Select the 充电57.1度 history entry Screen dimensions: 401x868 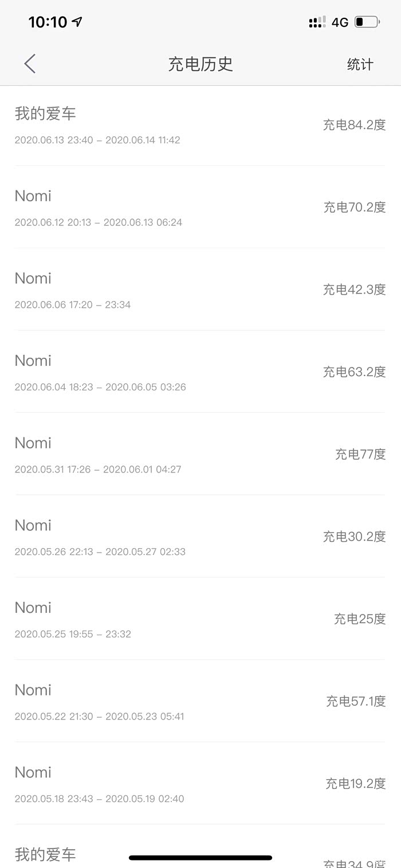coord(199,701)
